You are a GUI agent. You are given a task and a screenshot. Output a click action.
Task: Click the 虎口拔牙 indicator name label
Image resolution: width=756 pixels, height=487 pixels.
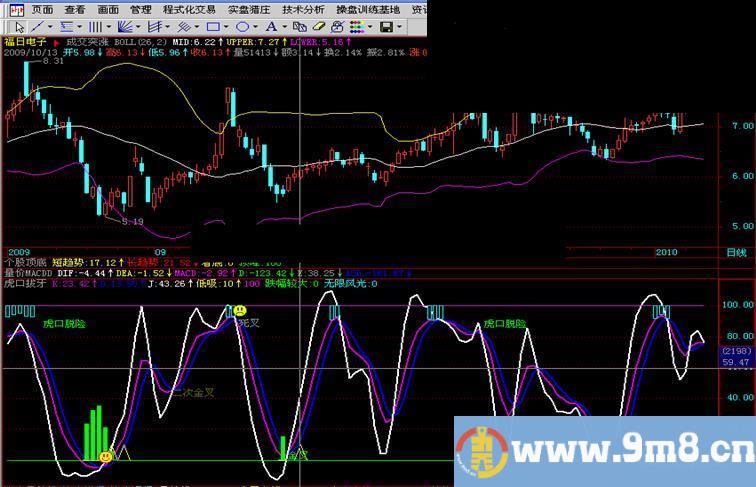(24, 284)
